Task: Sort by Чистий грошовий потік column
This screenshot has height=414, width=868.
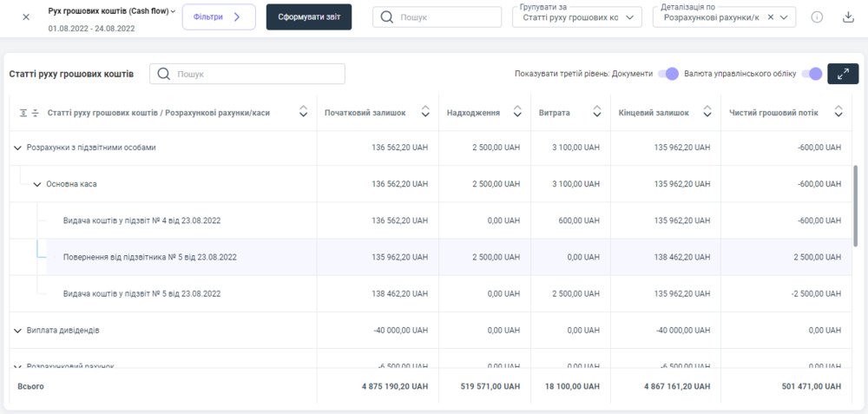Action: (x=838, y=112)
